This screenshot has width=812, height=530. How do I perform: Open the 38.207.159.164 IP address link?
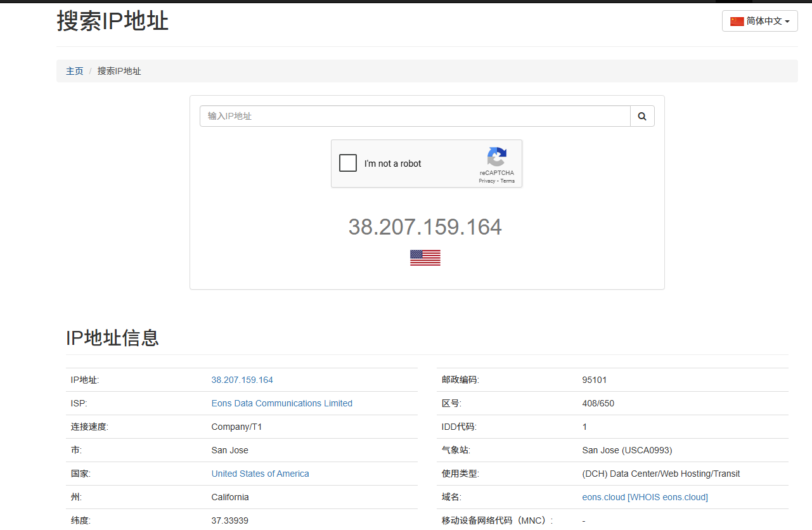[x=242, y=380]
